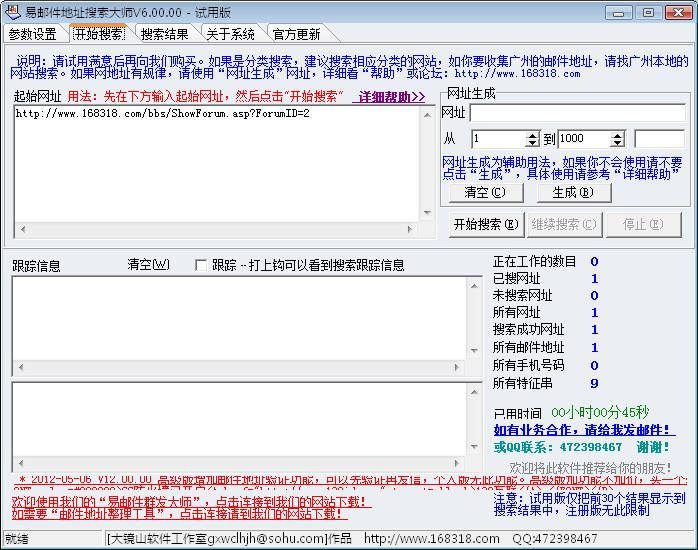Click the 清空(C) button
The image size is (698, 550).
point(485,193)
